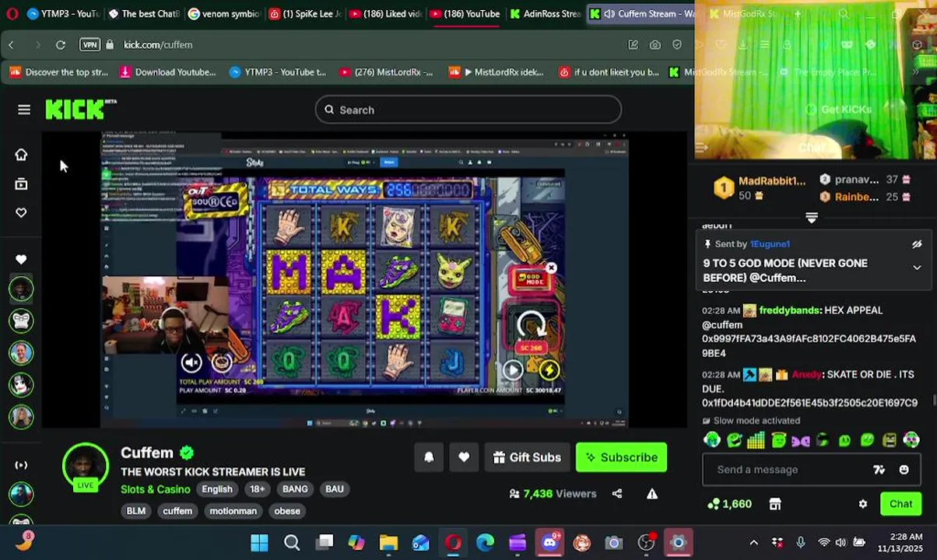The image size is (937, 560).
Task: Close the GOD MODE overlay with X
Action: [551, 268]
